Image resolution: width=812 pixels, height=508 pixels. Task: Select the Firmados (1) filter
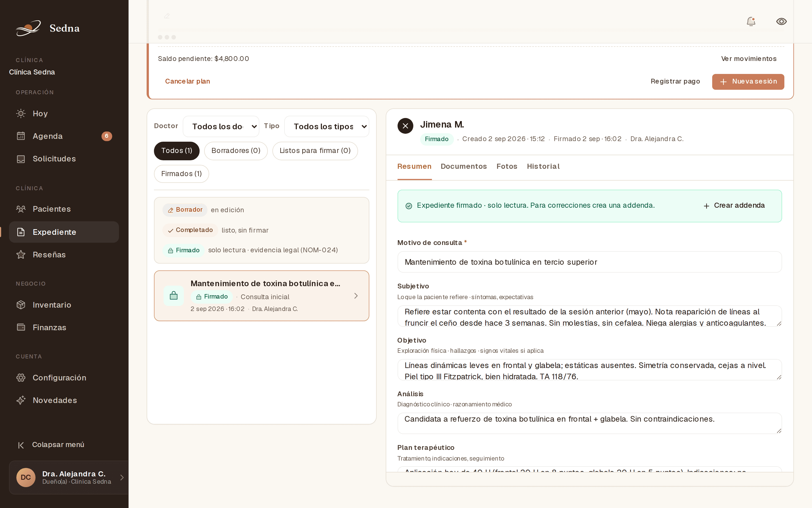[x=181, y=174]
